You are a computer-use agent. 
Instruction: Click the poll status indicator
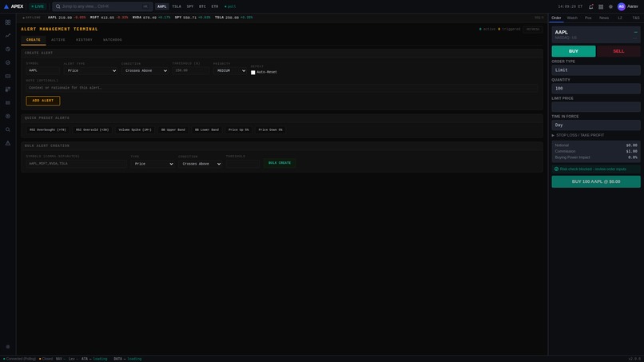pyautogui.click(x=230, y=6)
